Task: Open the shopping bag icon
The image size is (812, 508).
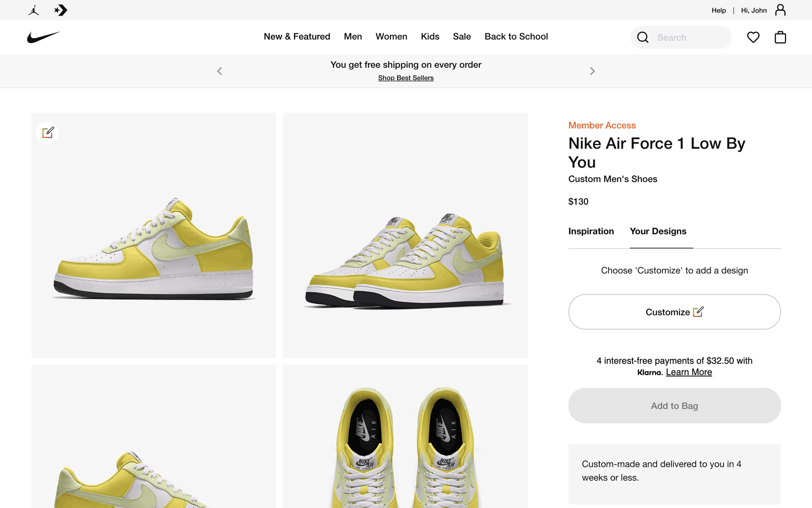Action: pyautogui.click(x=780, y=37)
